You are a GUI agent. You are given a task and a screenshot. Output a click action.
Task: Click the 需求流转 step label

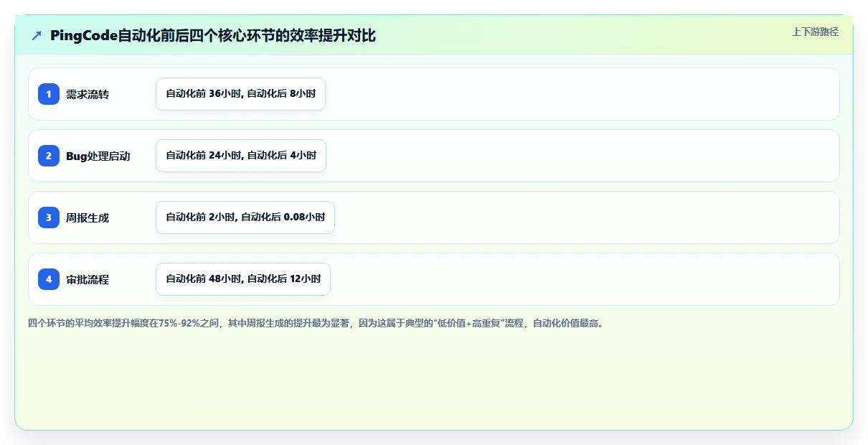(88, 94)
